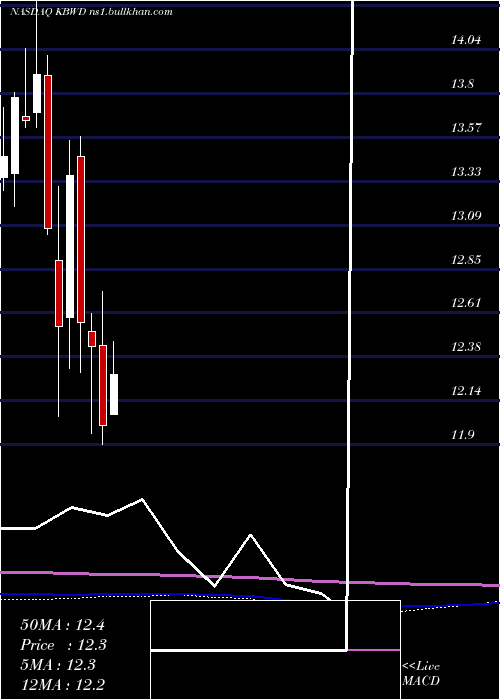Click the 13.09 price axis label
Image resolution: width=500 pixels, height=700 pixels.
pos(466,216)
